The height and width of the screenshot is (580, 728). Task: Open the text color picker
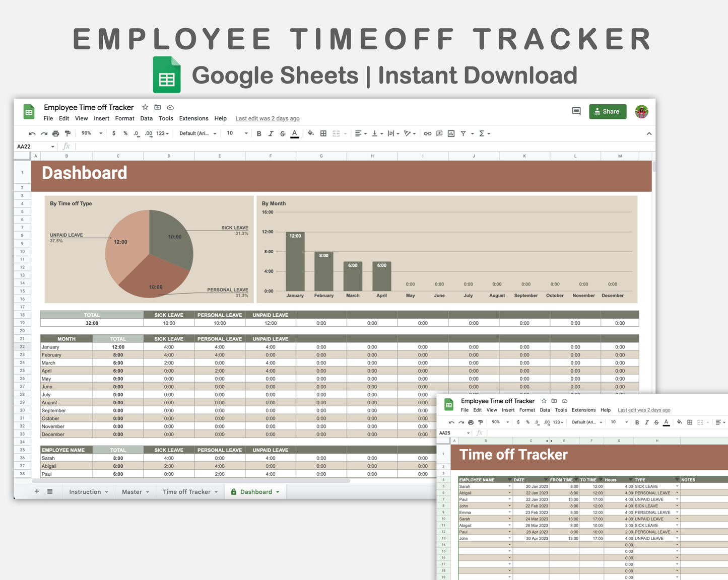click(295, 133)
